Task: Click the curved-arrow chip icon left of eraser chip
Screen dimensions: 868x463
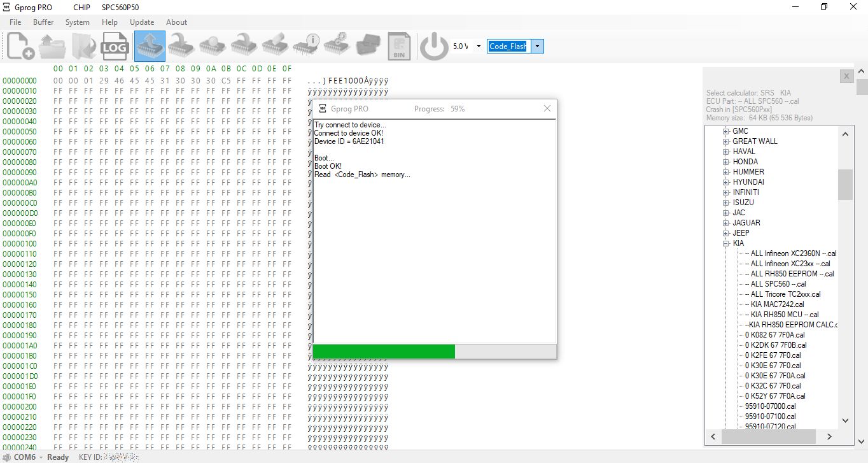Action: tap(244, 46)
